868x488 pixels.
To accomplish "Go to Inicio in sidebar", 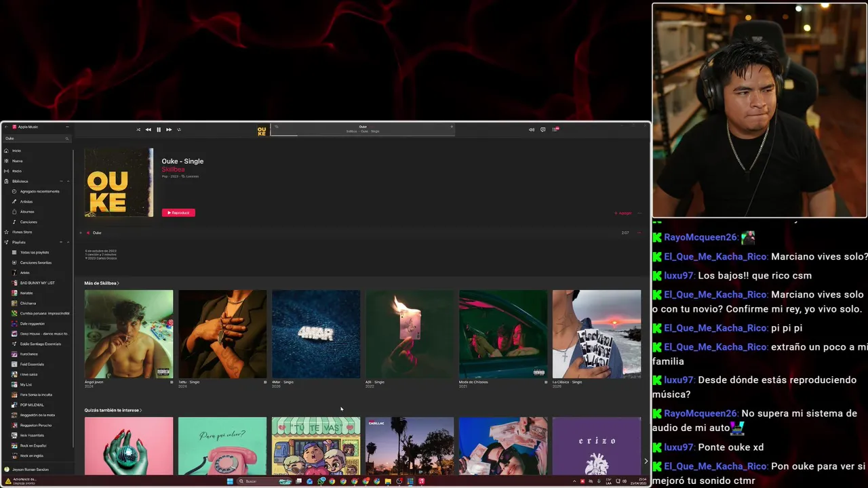I will (37, 150).
